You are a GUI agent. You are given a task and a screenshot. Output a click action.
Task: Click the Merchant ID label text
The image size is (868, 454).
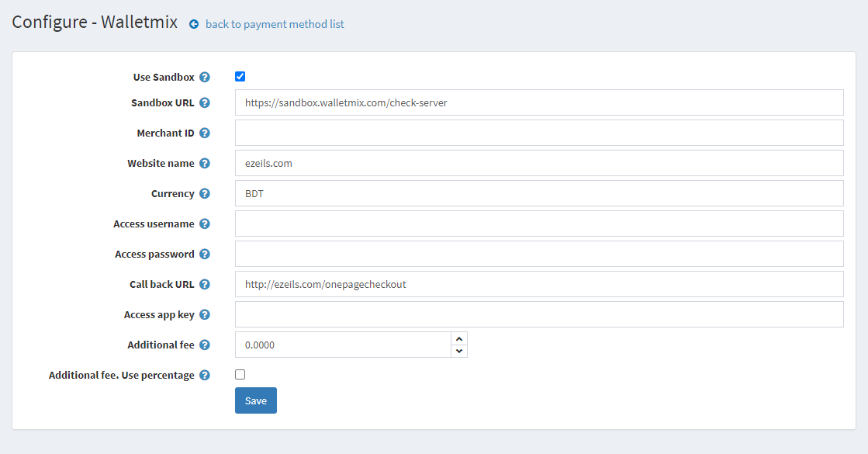point(165,133)
